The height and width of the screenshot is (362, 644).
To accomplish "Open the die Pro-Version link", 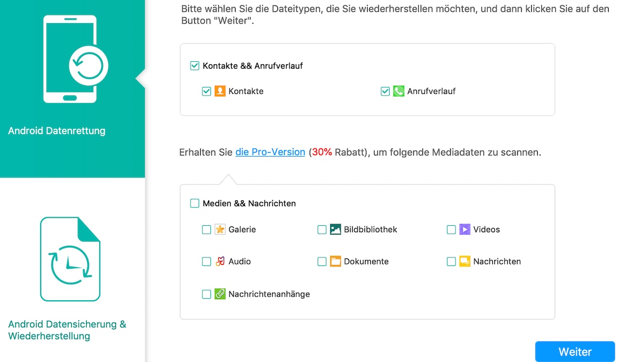I will (x=270, y=152).
